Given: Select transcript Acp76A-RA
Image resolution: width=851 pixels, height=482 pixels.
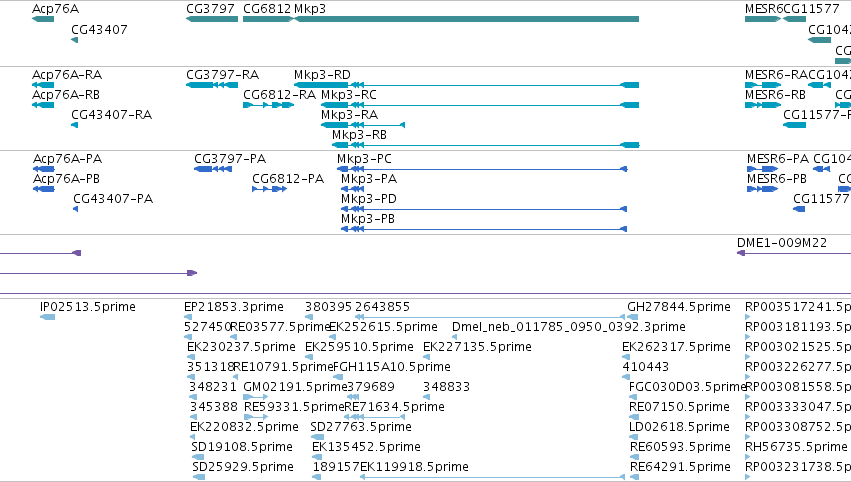Looking at the screenshot, I should click(x=43, y=85).
